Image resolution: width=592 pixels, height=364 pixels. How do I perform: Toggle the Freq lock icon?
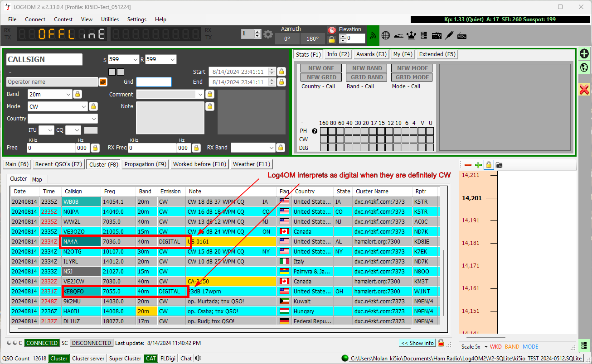click(95, 148)
